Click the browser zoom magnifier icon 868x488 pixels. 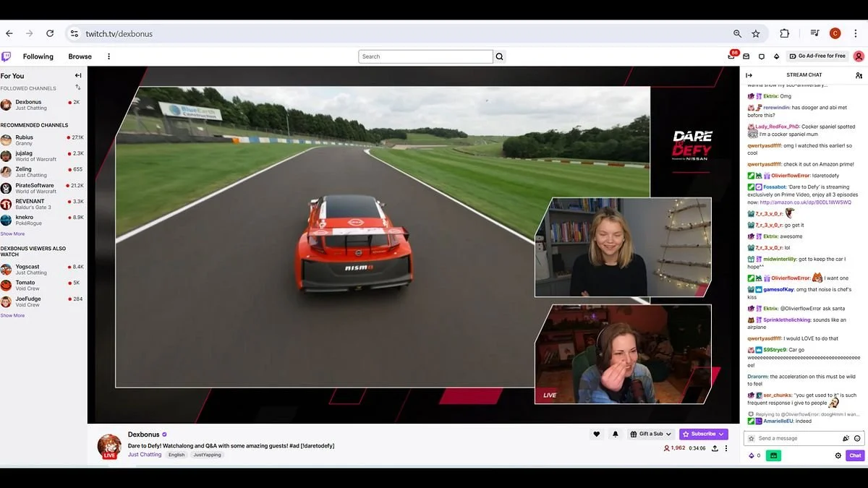pyautogui.click(x=737, y=33)
